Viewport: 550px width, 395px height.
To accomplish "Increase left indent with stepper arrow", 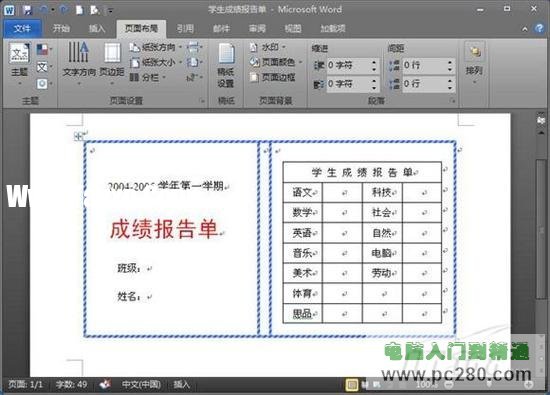I will pos(374,62).
